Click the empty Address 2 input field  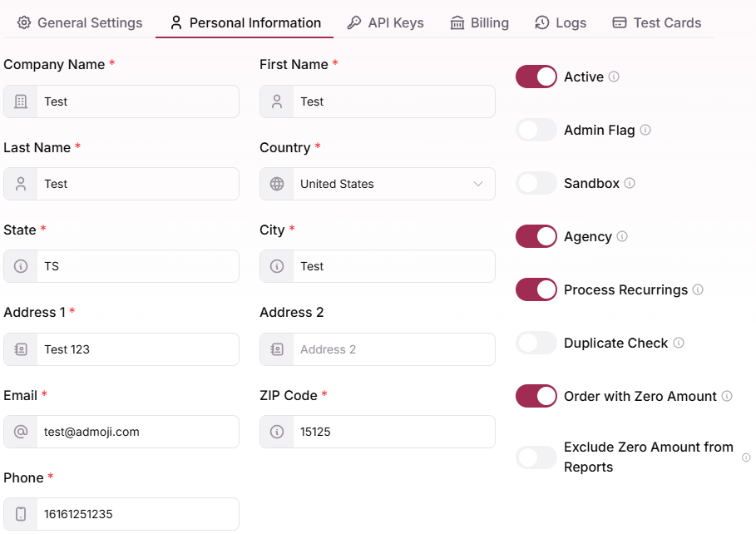[378, 349]
